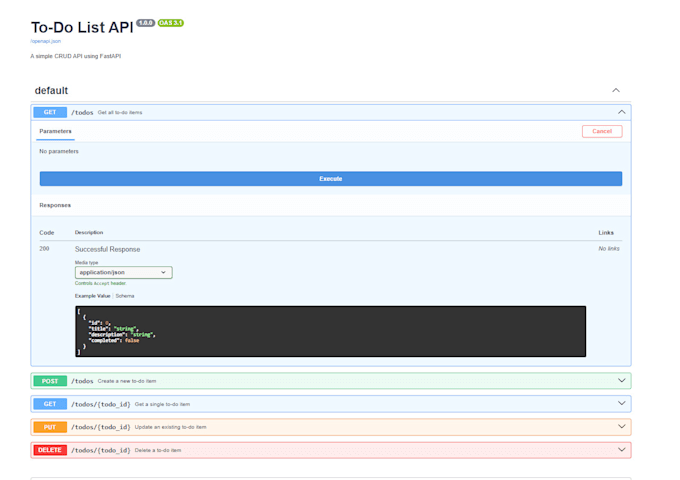Expand the DELETE /todos/{todo_id} chevron
The width and height of the screenshot is (680, 480).
pyautogui.click(x=621, y=449)
